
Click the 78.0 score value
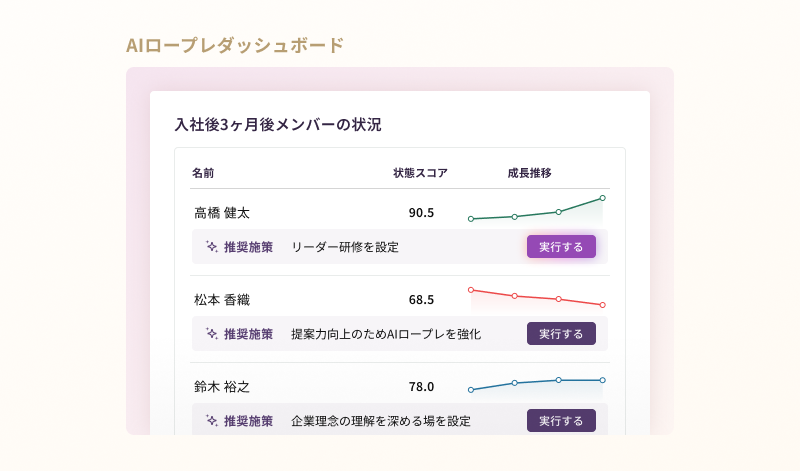pyautogui.click(x=421, y=386)
